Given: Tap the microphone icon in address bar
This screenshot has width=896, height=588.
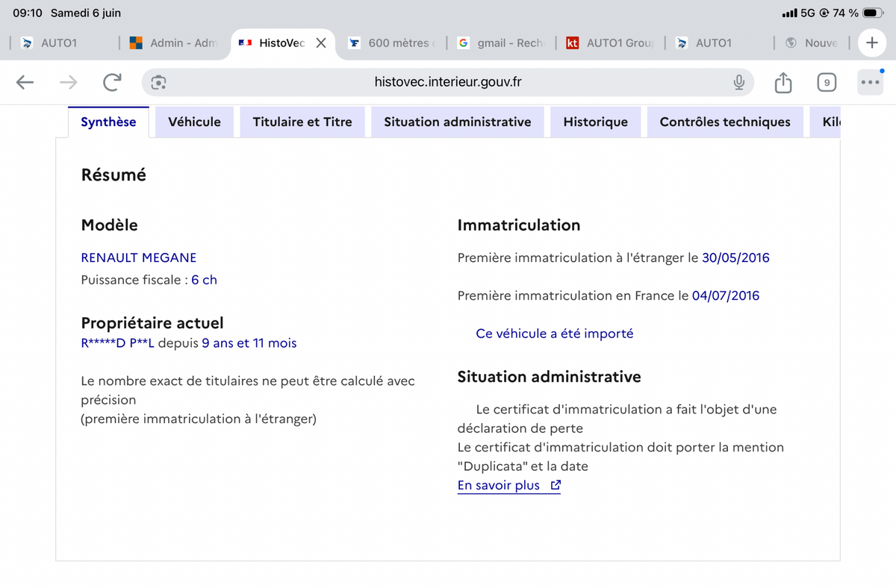Looking at the screenshot, I should [x=739, y=82].
